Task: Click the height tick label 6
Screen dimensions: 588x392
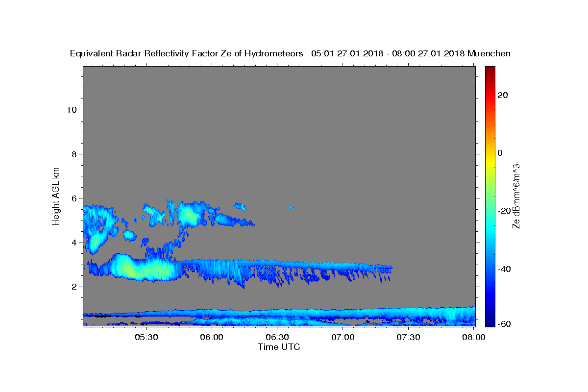Action: click(74, 198)
